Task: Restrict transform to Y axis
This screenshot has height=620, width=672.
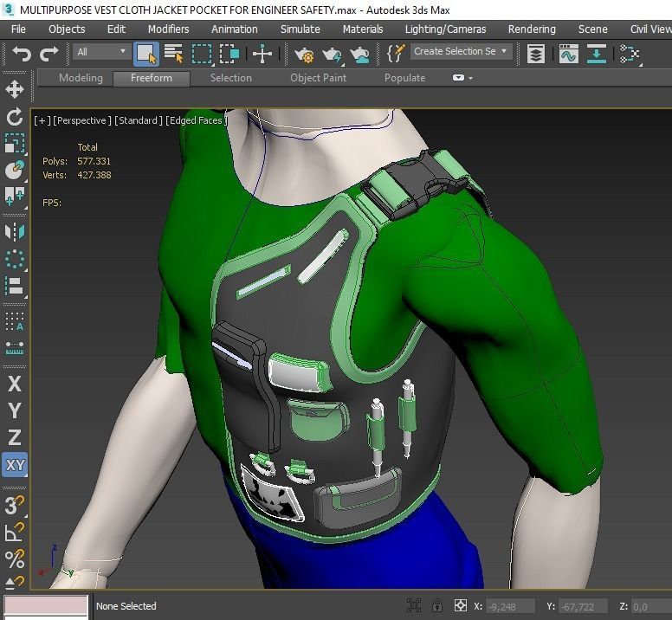Action: [x=15, y=410]
